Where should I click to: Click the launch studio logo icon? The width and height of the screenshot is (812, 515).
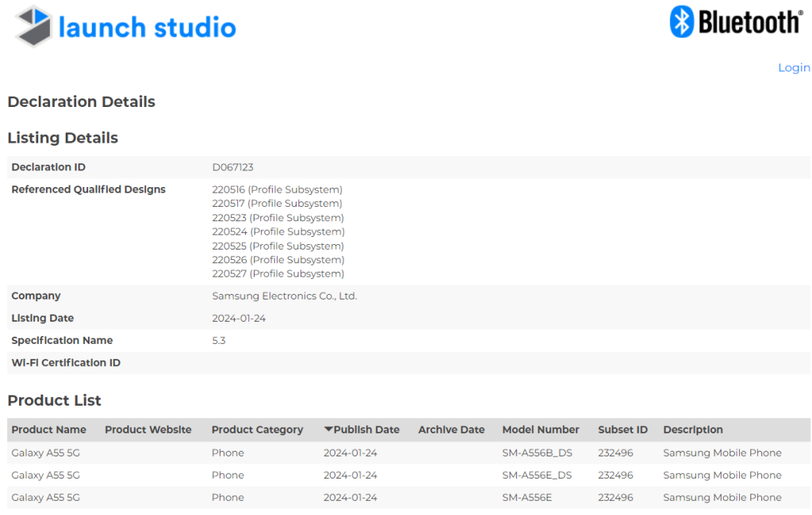coord(35,26)
